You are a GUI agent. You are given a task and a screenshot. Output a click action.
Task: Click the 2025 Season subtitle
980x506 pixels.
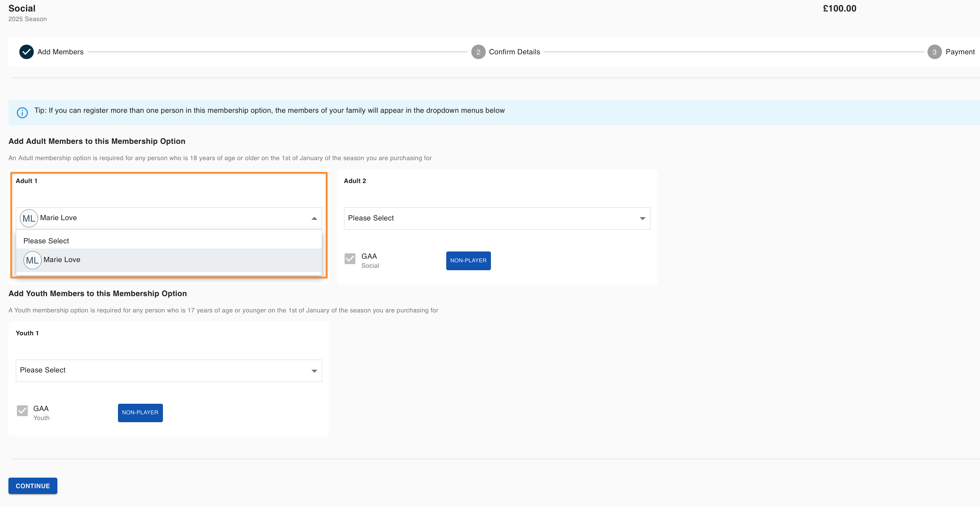(27, 19)
